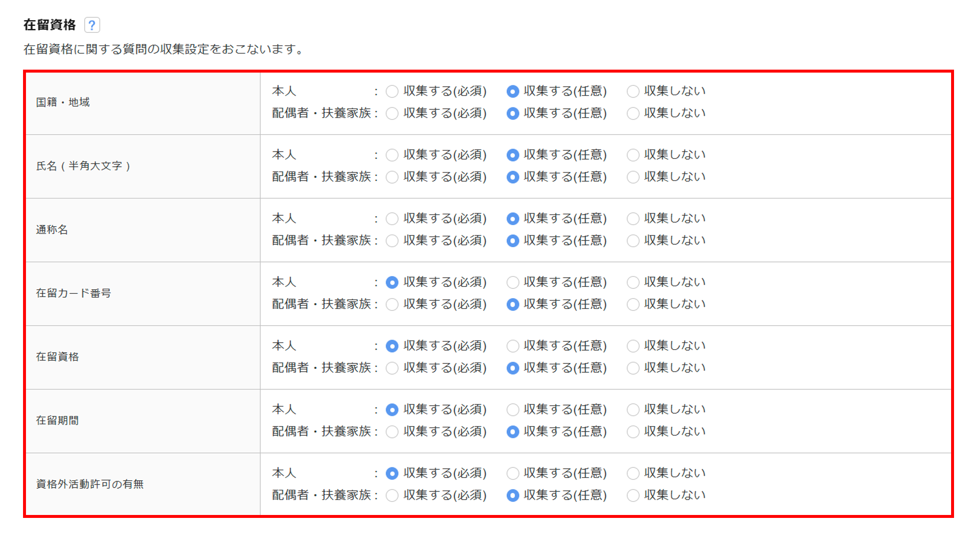Set 在留資格 本人 to 収集する(任意)
This screenshot has height=539, width=980.
tap(513, 346)
